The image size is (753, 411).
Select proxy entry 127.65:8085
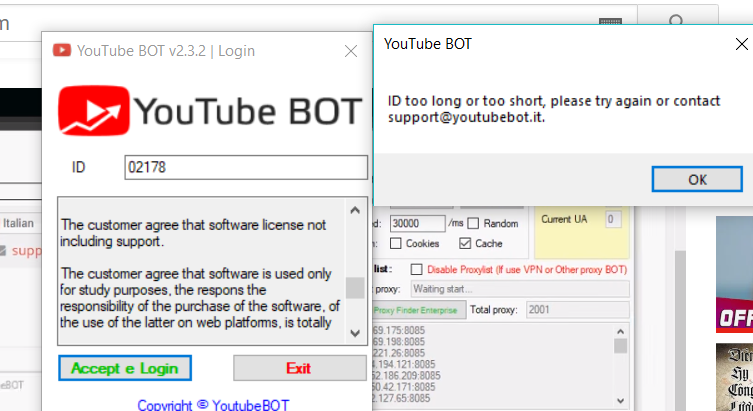(x=400, y=398)
